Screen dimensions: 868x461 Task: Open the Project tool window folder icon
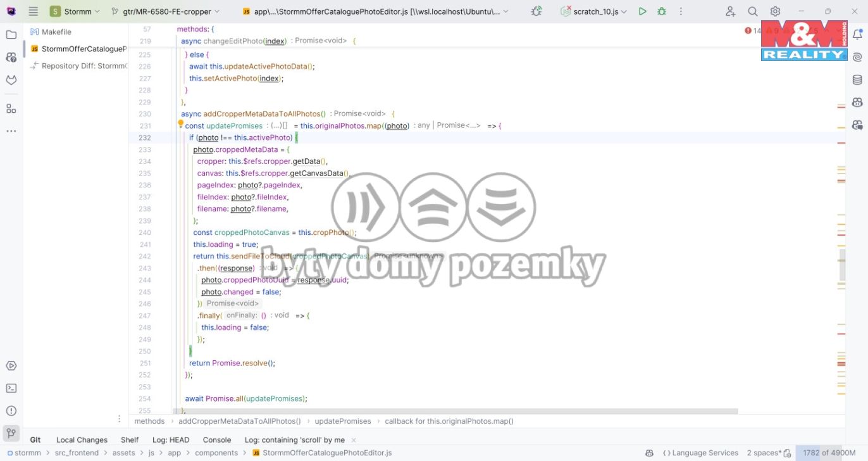(x=10, y=35)
